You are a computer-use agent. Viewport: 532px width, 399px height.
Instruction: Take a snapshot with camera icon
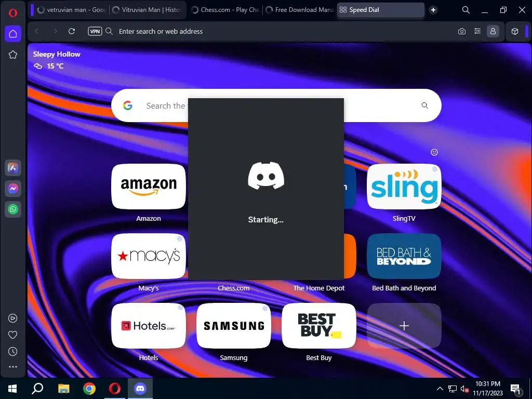pos(462,31)
